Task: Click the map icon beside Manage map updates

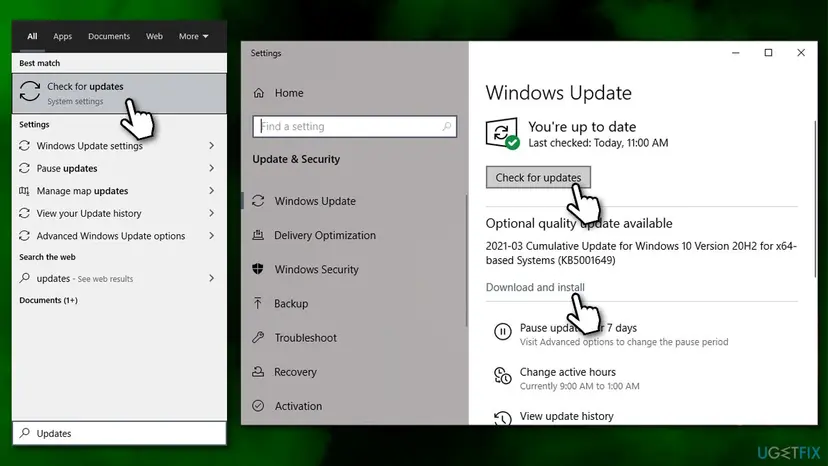Action: click(24, 191)
